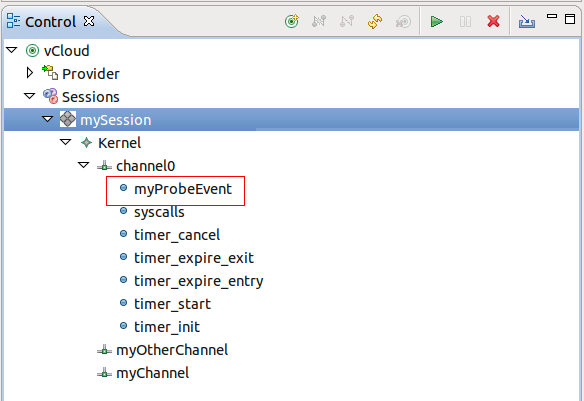Click the Import Traces icon
This screenshot has height=401, width=584.
[x=527, y=22]
